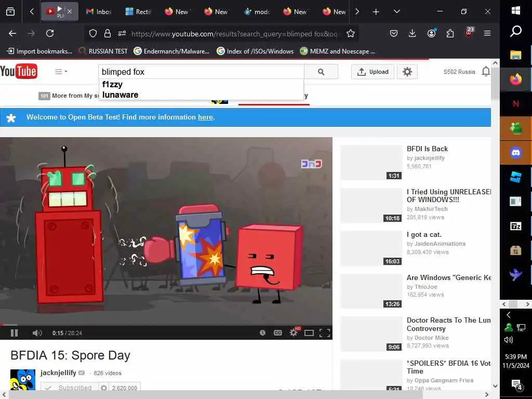
Task: Open the Import bookmarks toolbar item
Action: pyautogui.click(x=39, y=51)
